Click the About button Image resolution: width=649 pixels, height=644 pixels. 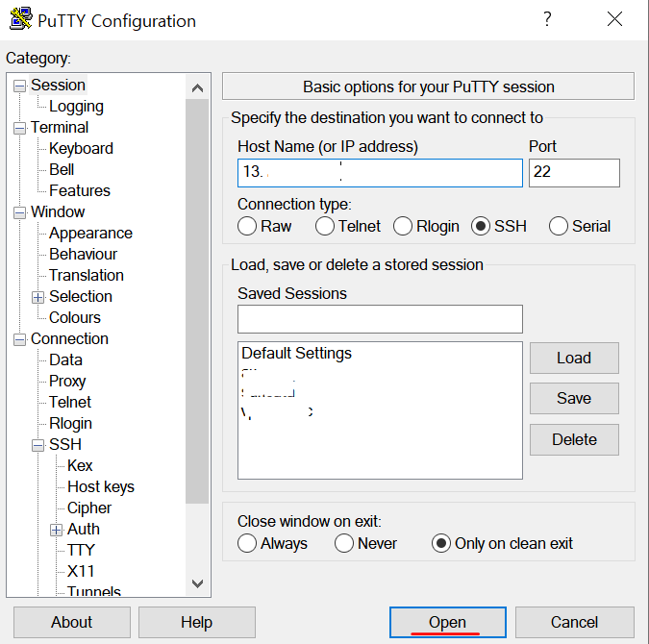click(x=71, y=622)
